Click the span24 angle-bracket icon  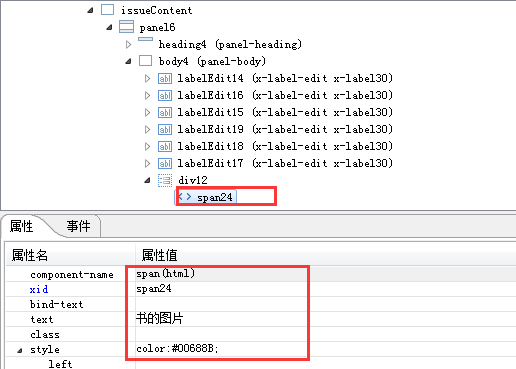[x=185, y=197]
